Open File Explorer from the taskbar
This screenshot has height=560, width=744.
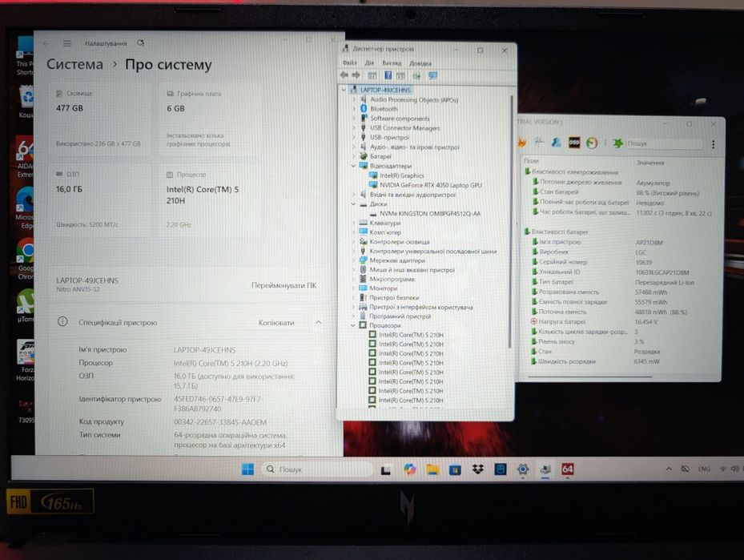pos(432,469)
